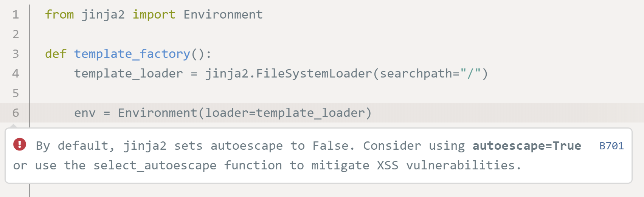This screenshot has height=197, width=644.
Task: Click the 'import' keyword on line 1
Action: [154, 15]
